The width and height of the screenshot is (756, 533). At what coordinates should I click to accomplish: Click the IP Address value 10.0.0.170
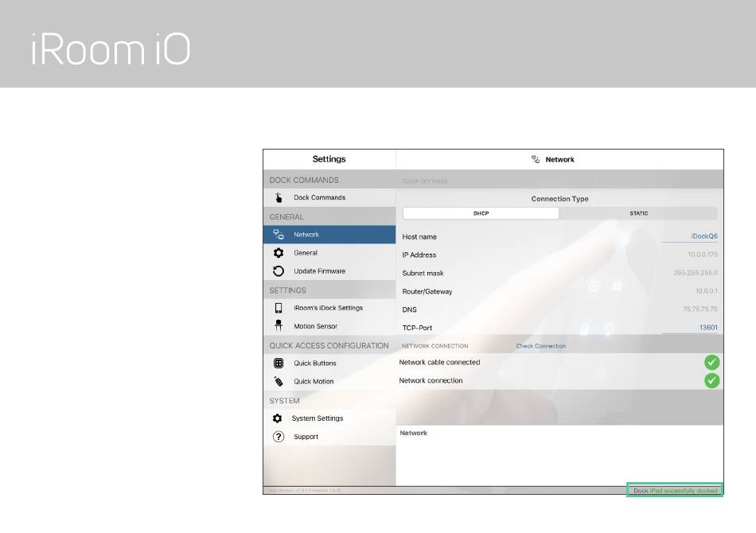coord(703,255)
